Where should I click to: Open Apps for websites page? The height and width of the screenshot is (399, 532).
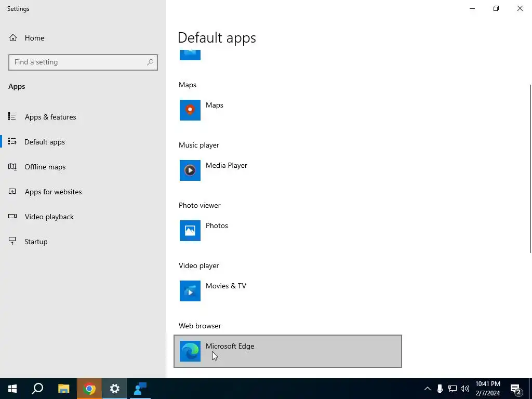[53, 192]
